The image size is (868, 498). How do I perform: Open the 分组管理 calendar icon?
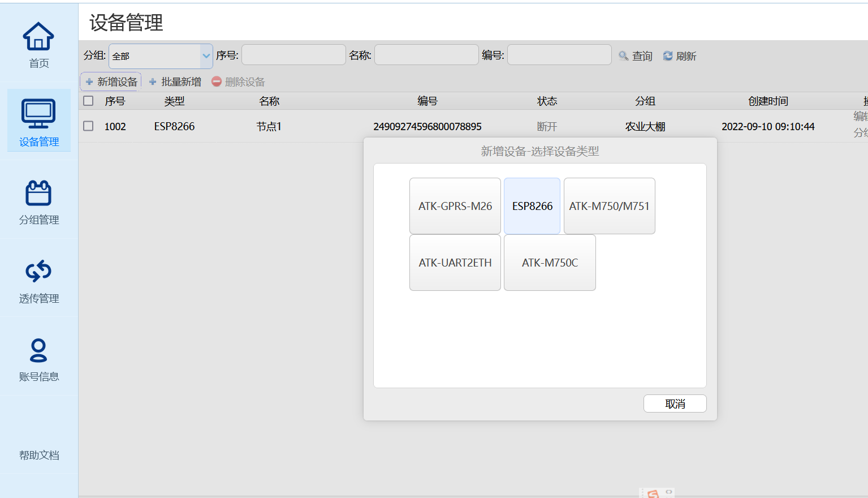point(38,193)
